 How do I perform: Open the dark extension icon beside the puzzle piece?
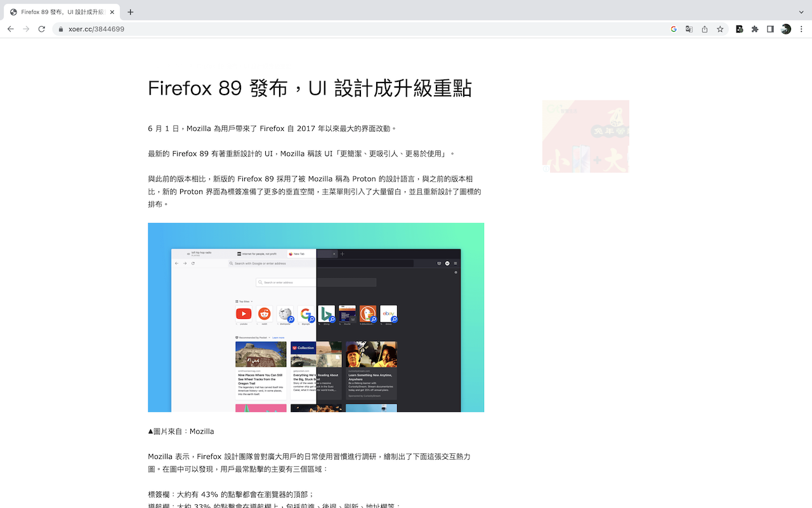(x=739, y=29)
